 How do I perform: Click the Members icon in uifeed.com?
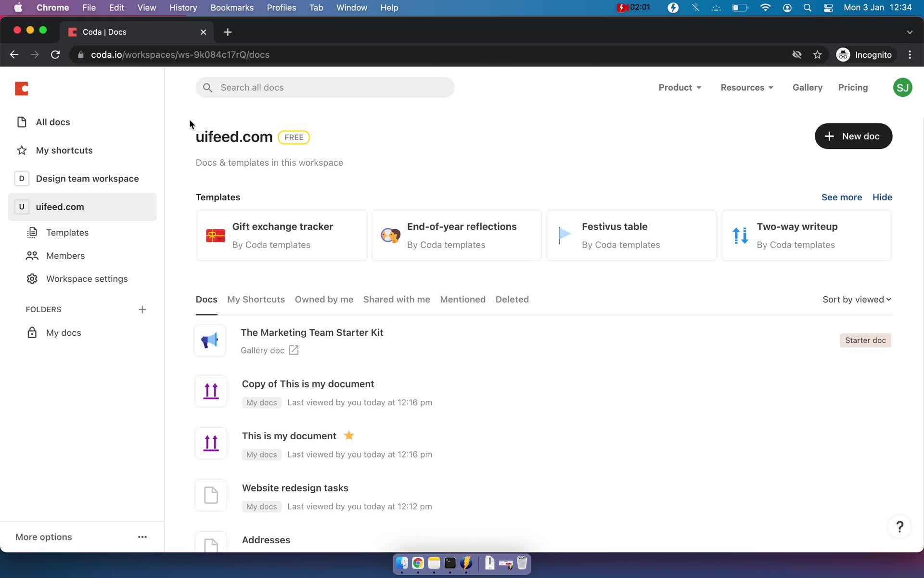pos(31,255)
